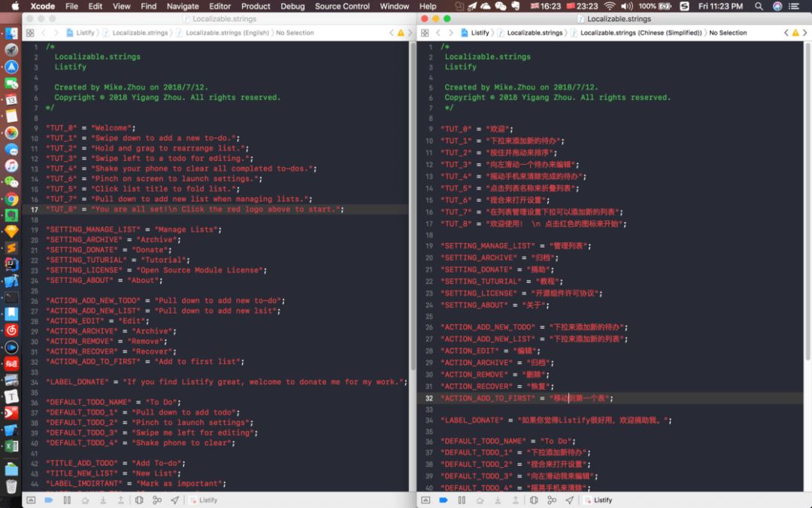Open the Xcode application menu
This screenshot has width=812, height=508.
(x=42, y=6)
